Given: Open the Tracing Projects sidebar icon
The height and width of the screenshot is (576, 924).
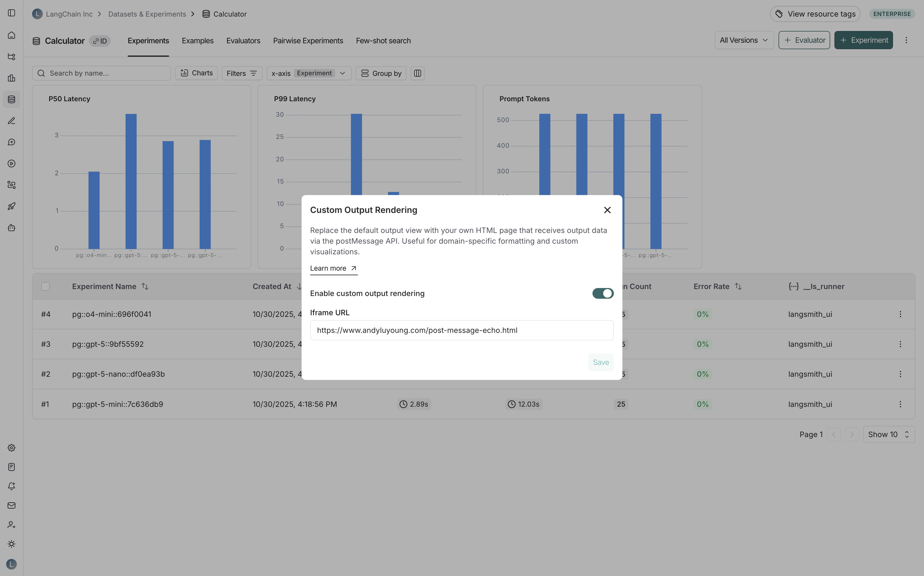Looking at the screenshot, I should point(11,56).
